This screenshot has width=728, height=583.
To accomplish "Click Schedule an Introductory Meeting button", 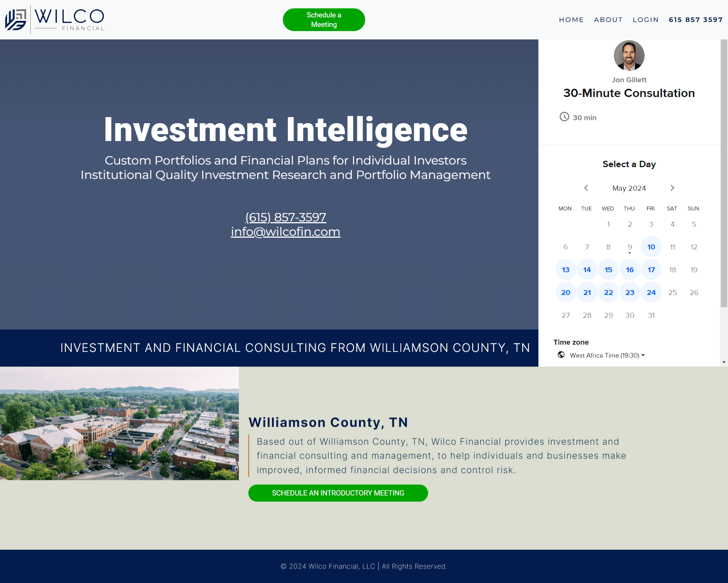I will [338, 493].
